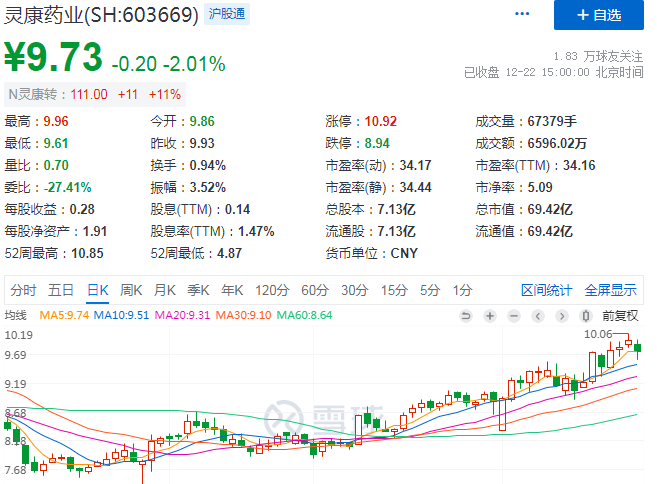Click the MA30:9.10 indicator label

pos(243,315)
